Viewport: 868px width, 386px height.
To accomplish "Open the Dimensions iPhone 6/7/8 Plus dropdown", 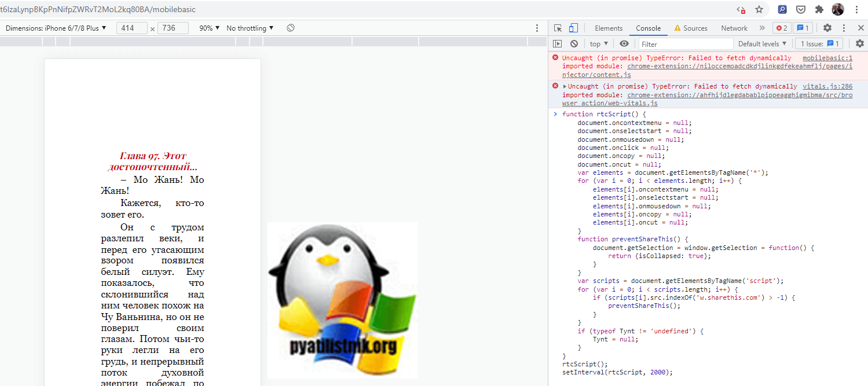I will tap(56, 28).
